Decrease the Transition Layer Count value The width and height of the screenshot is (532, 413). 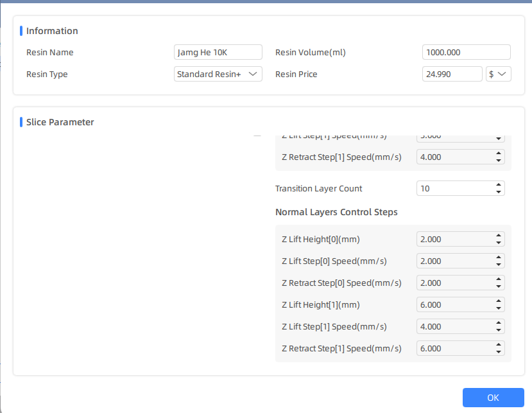point(499,192)
